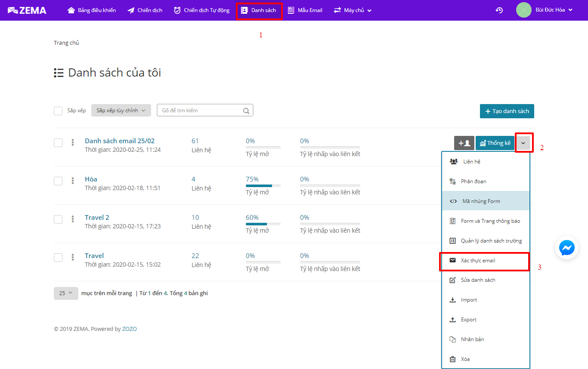588x369 pixels.
Task: Select Xác thực email menu entry
Action: (486, 261)
